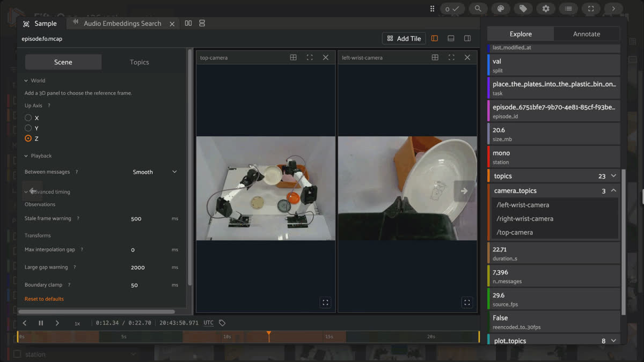Screen dimensions: 644x362
Task: Click the orange playhead marker on timeline
Action: 269,335
